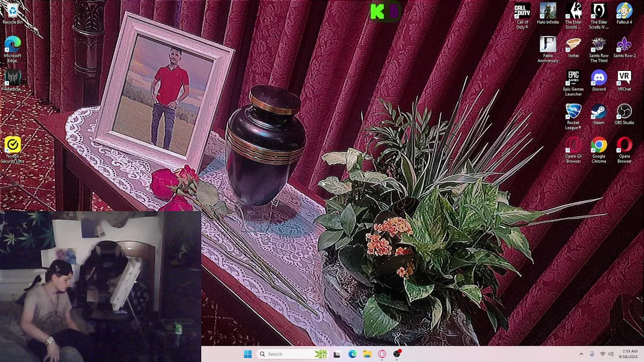Launch Steam from the desktop shortcut
The image size is (644, 362).
tap(599, 114)
